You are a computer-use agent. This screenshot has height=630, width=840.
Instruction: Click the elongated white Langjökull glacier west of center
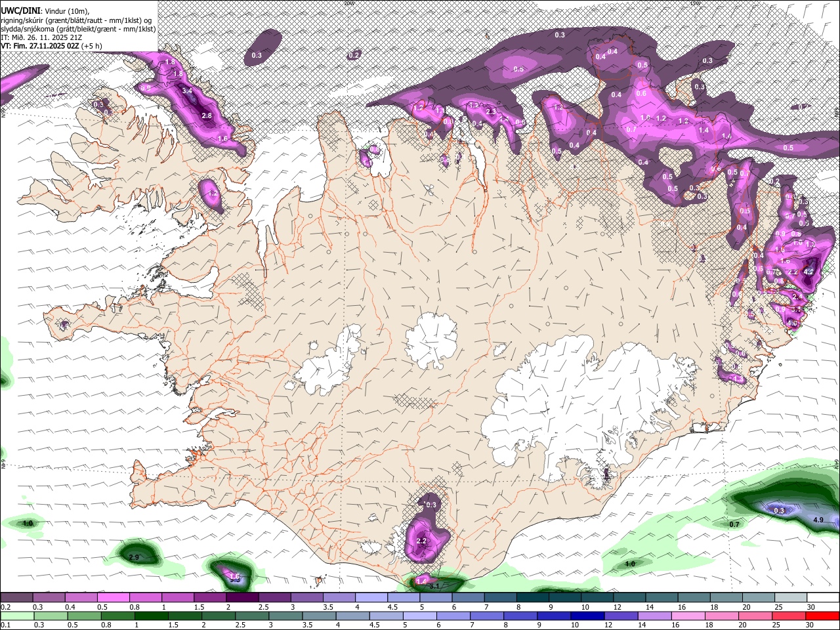pos(329,361)
